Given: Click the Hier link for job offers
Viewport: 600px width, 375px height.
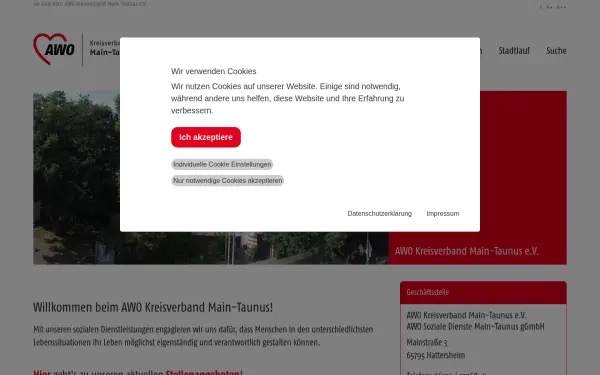Looking at the screenshot, I should coord(42,372).
